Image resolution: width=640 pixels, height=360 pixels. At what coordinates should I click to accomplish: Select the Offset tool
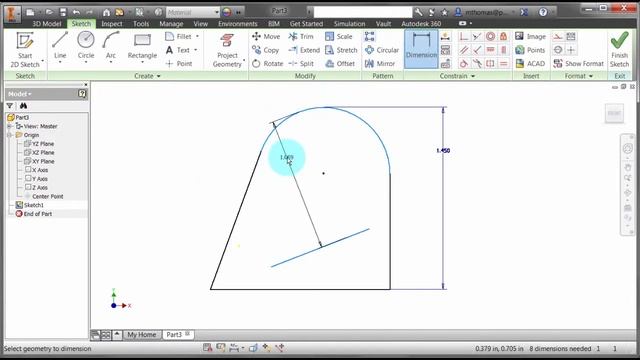[340, 63]
